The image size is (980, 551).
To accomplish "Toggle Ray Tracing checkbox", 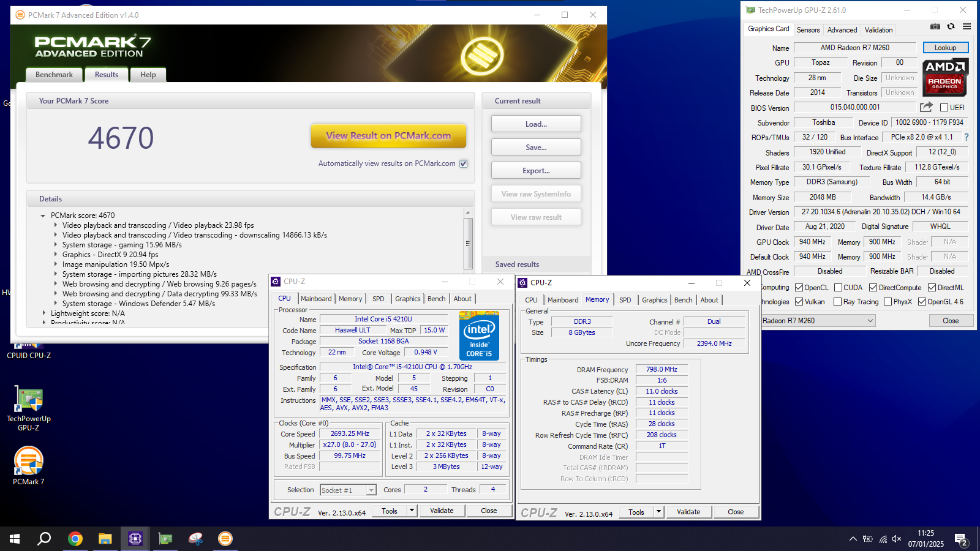I will click(x=838, y=302).
